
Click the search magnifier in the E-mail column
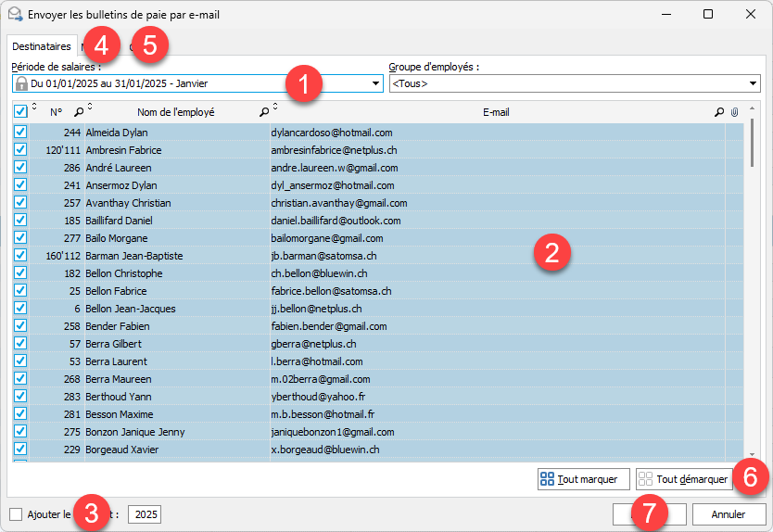click(718, 112)
